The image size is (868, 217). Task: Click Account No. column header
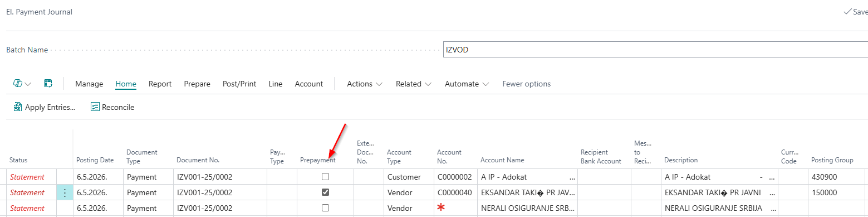tap(449, 156)
